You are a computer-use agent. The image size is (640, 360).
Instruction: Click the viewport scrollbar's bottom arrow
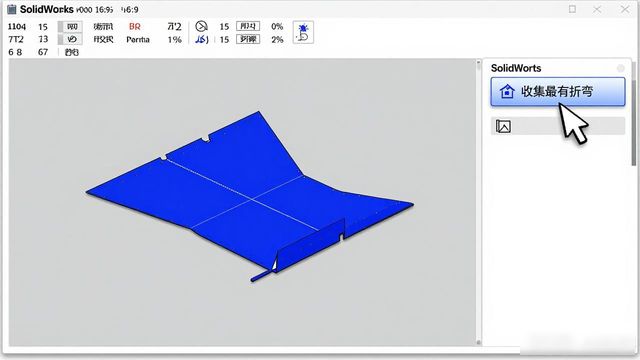[x=479, y=342]
